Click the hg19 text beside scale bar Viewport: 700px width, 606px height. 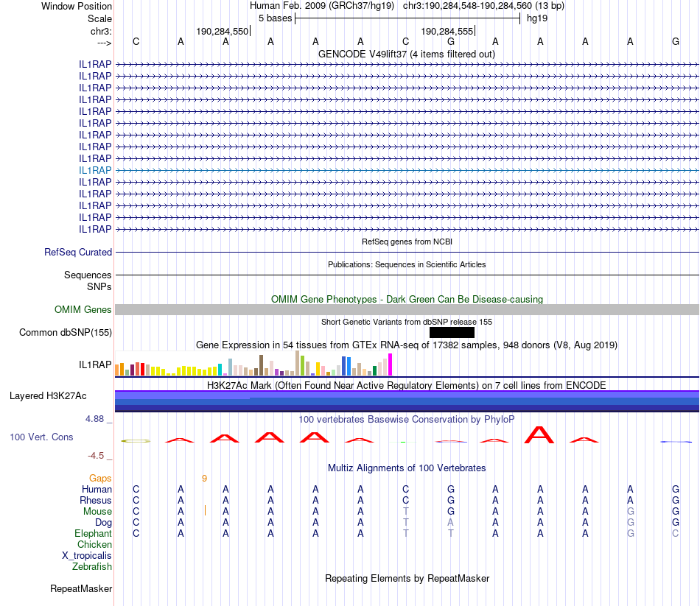pyautogui.click(x=537, y=18)
